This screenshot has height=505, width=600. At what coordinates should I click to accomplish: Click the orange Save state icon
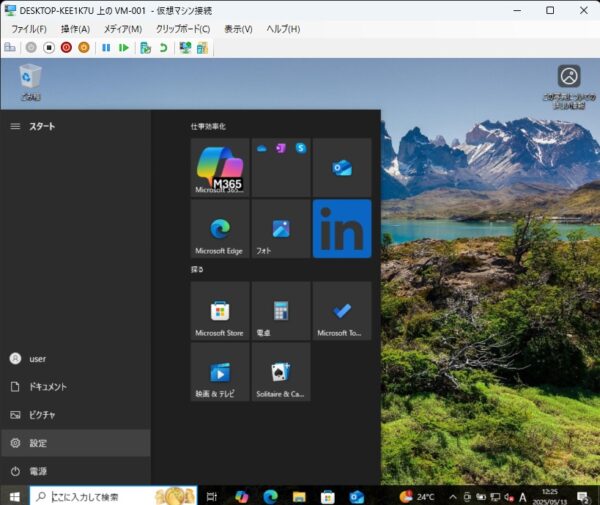[84, 47]
